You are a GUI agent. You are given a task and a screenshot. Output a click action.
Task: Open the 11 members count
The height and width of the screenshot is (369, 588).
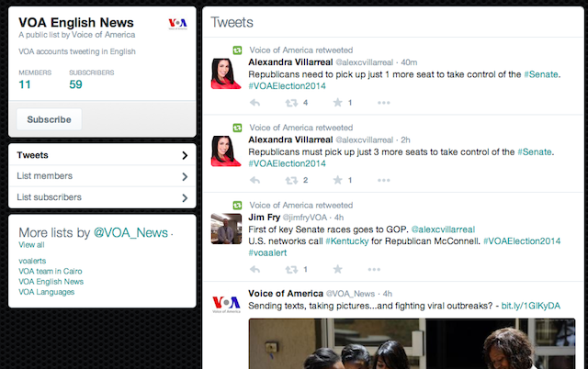tap(25, 84)
